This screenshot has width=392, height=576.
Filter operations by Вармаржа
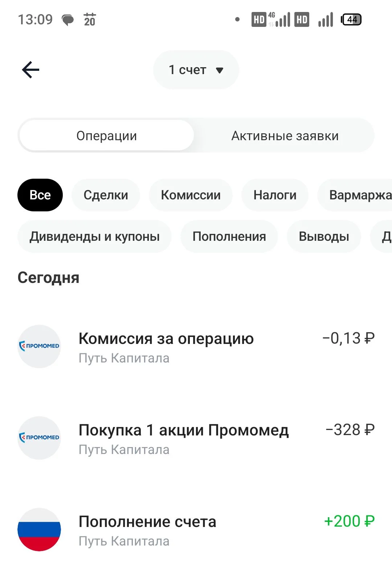coord(355,195)
